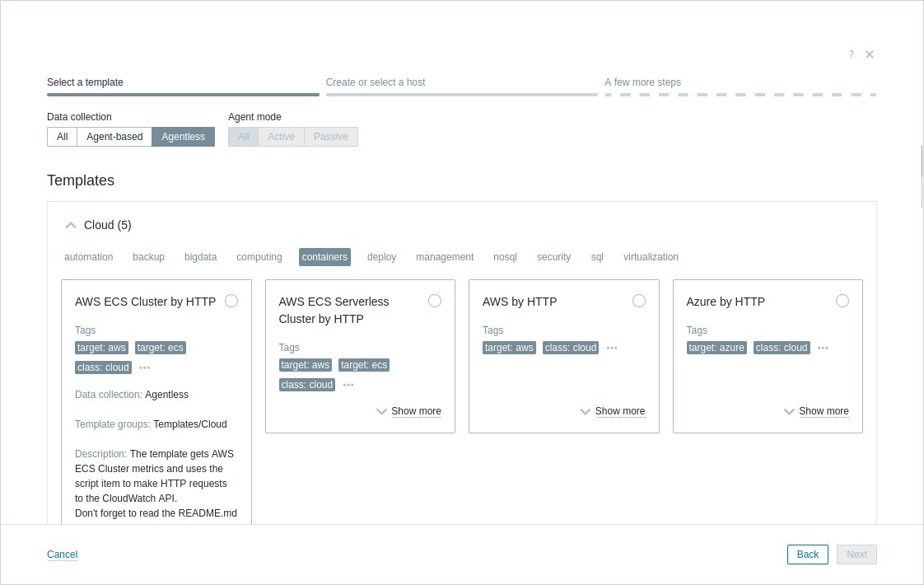Click the Azure by HTTP card title
The height and width of the screenshot is (585, 924).
(x=726, y=302)
